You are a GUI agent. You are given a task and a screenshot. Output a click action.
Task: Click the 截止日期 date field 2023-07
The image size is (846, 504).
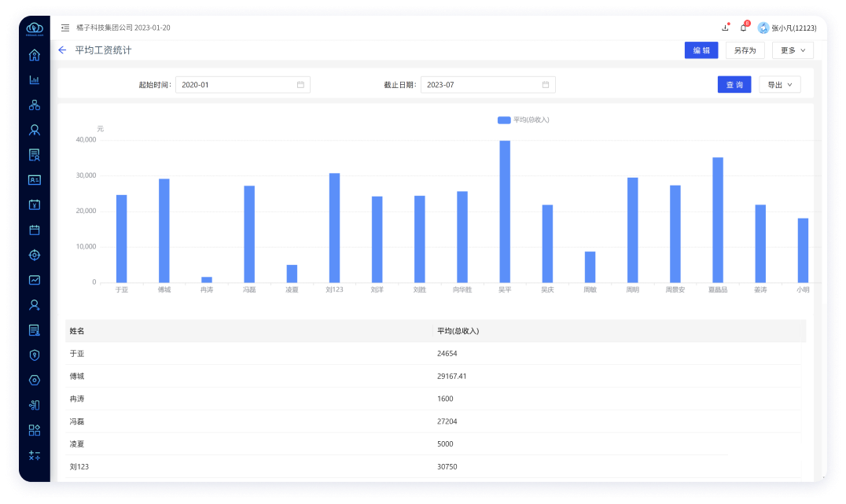[487, 85]
